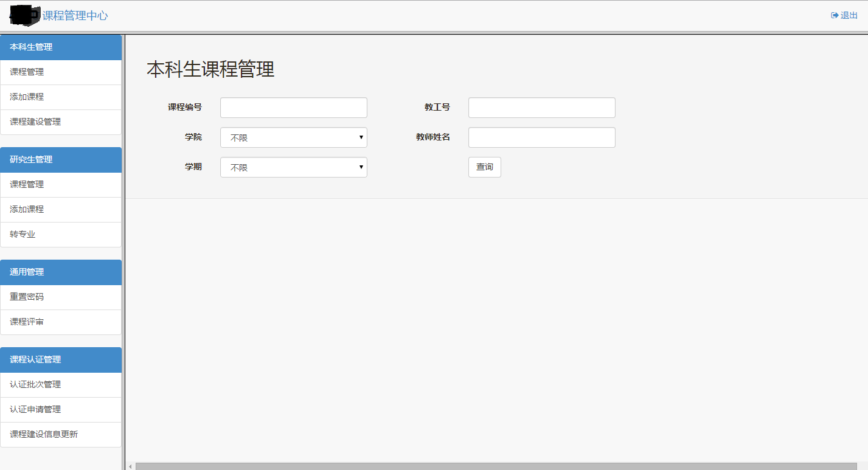Viewport: 868px width, 470px height.
Task: Expand the 学期 dropdown
Action: coord(294,167)
